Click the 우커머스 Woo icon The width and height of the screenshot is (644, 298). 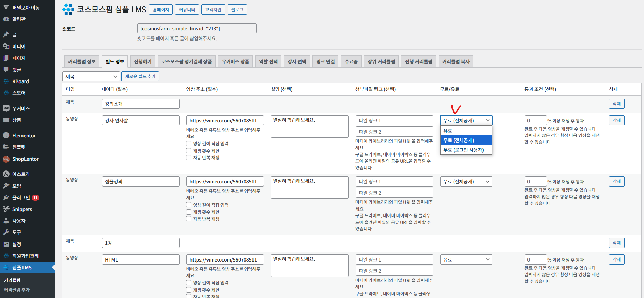tap(6, 108)
